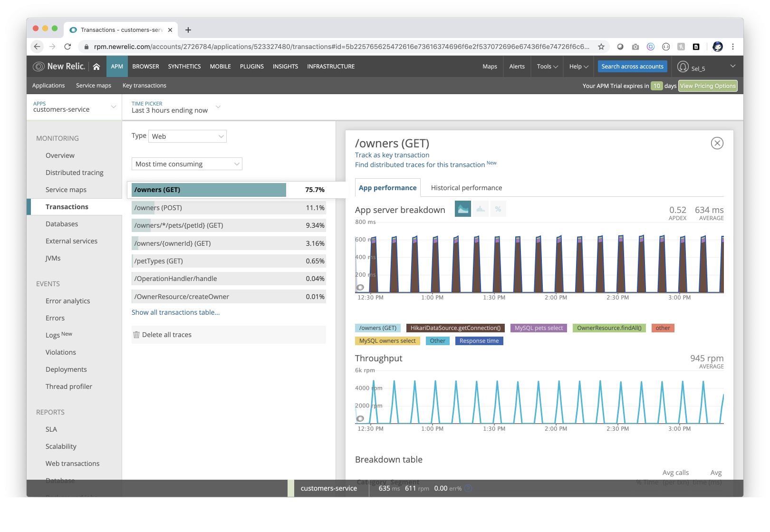Click the Throughput chart gray handle
The height and width of the screenshot is (532, 770).
(360, 418)
